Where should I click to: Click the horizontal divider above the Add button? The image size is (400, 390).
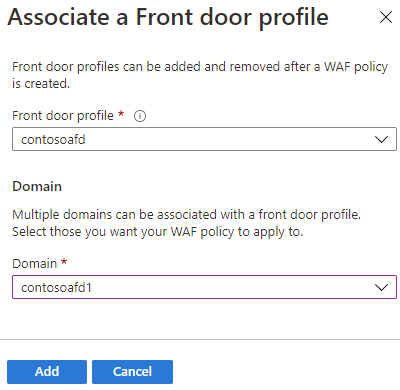click(x=200, y=340)
